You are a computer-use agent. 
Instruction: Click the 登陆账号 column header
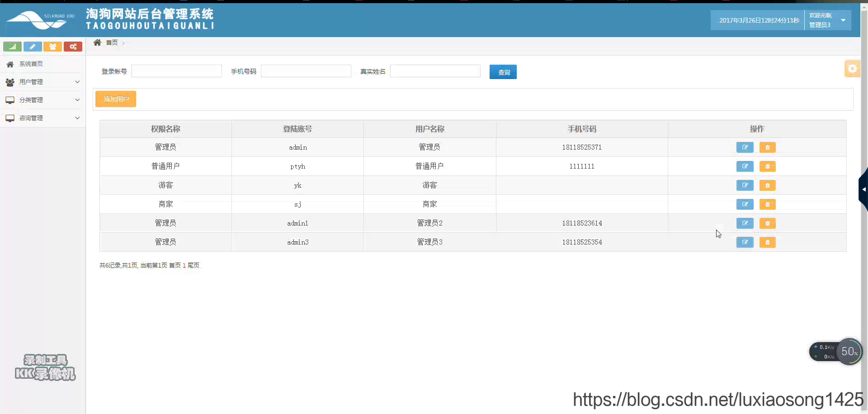point(297,129)
